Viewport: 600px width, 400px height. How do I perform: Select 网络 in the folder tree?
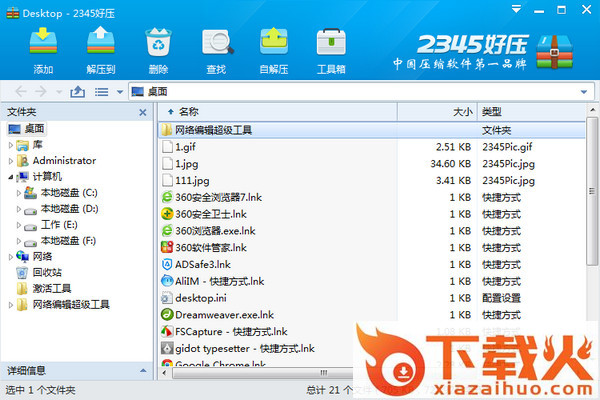pos(42,256)
